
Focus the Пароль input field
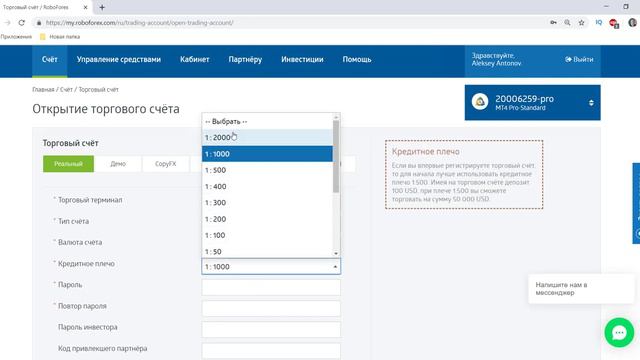pos(271,287)
